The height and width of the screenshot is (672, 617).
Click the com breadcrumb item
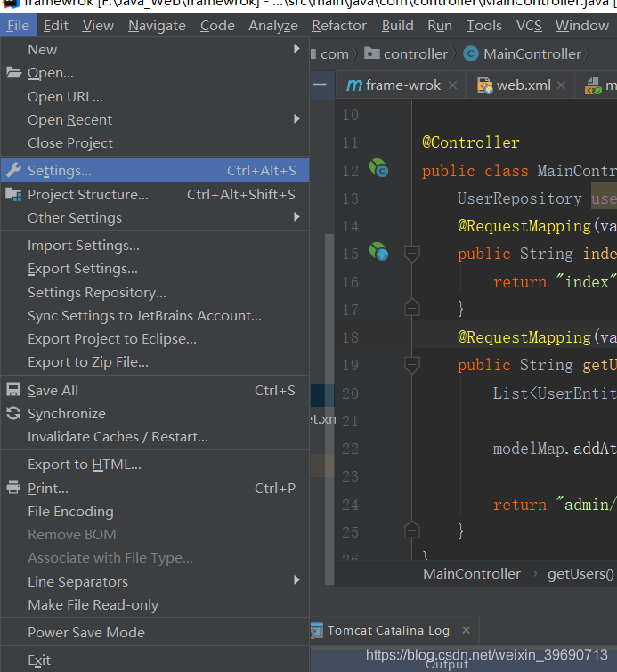[x=335, y=54]
